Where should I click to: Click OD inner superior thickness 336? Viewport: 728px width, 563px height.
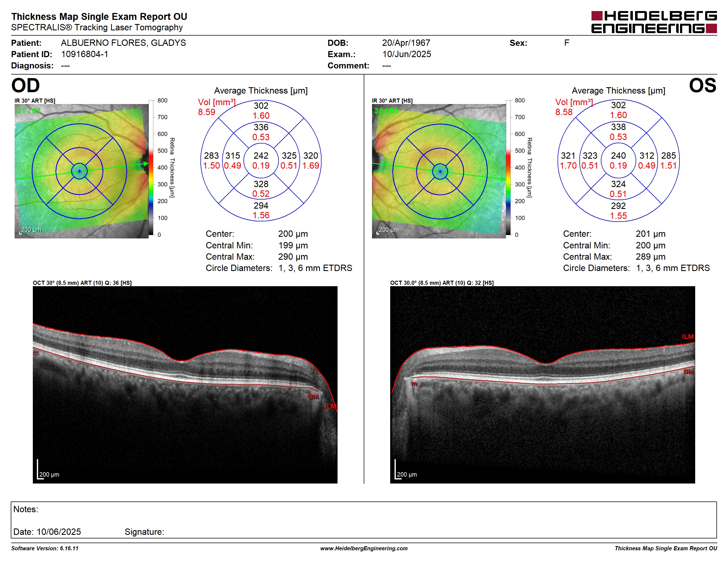(x=261, y=127)
